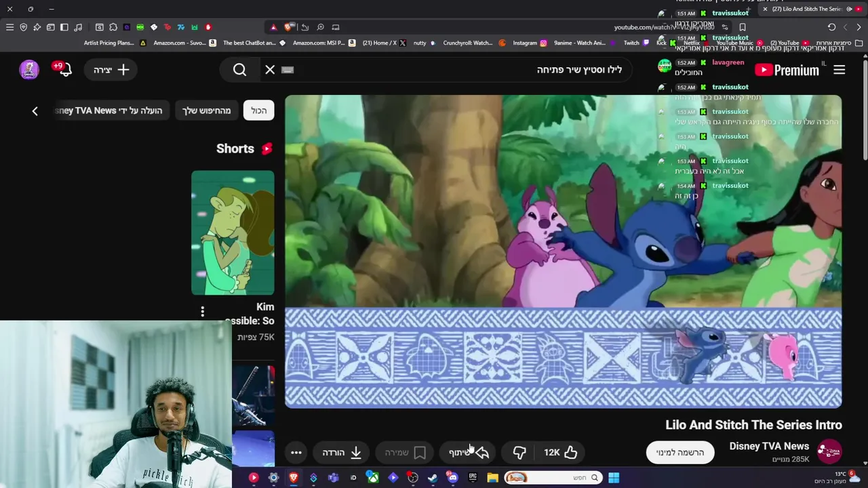This screenshot has width=868, height=488.
Task: Click the Lilo and Stitch video player
Action: click(563, 251)
